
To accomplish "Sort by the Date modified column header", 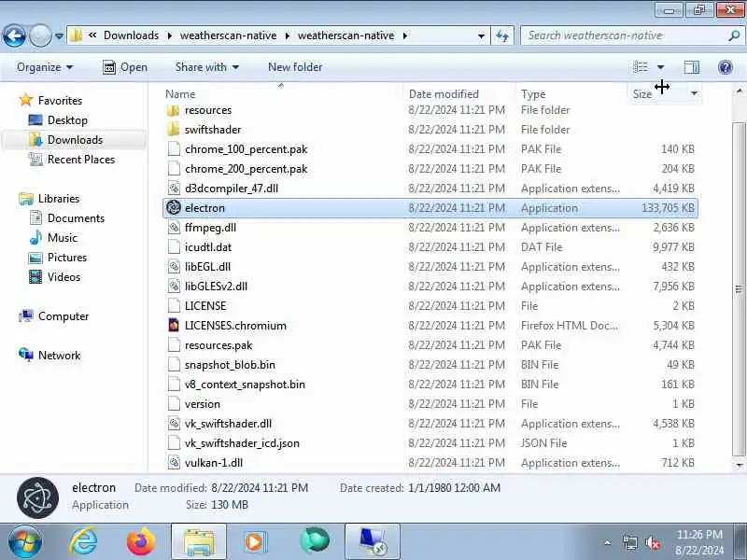I will [x=444, y=94].
